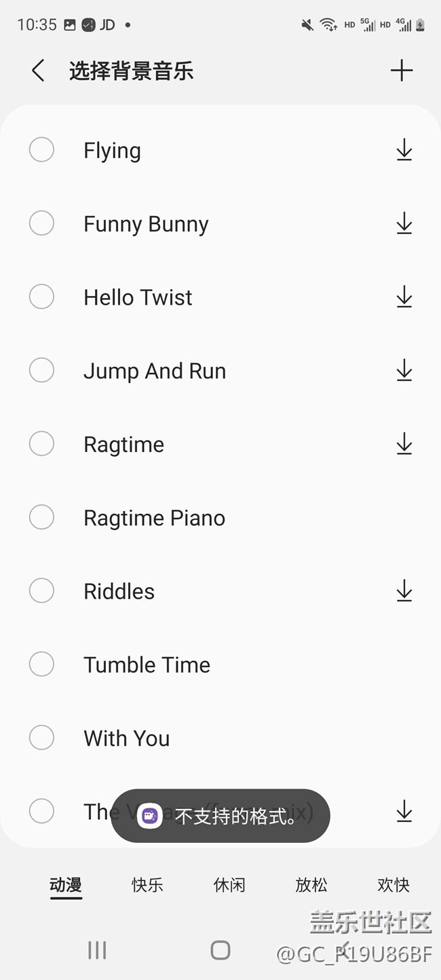Download the Hello Twist track
The image size is (441, 980).
[404, 297]
